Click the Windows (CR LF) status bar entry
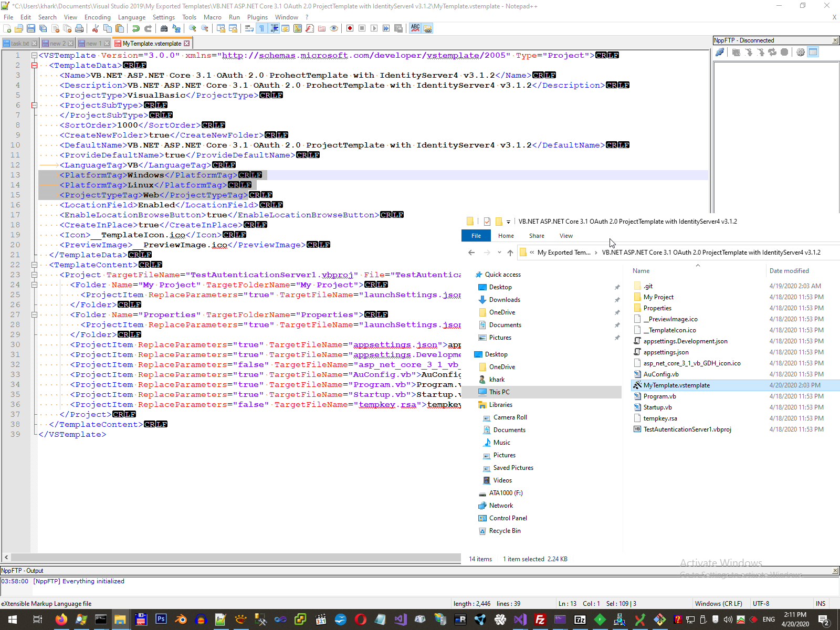840x630 pixels. [x=718, y=604]
